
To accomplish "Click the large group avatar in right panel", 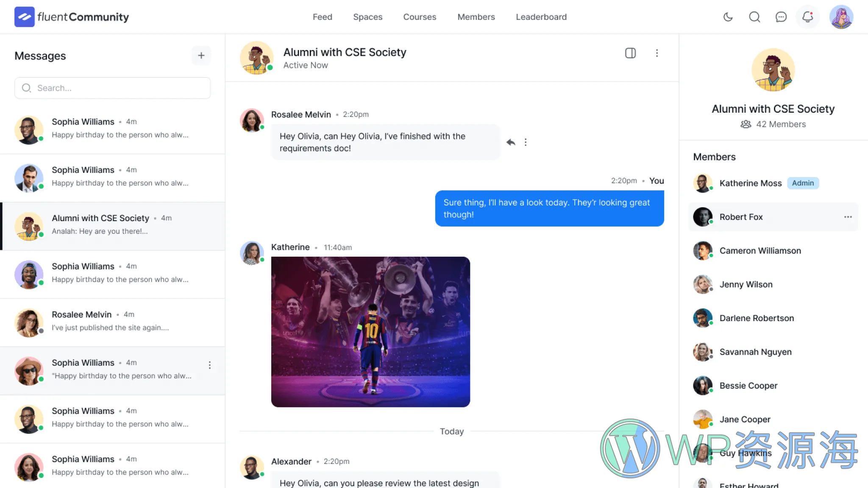I will pos(773,70).
